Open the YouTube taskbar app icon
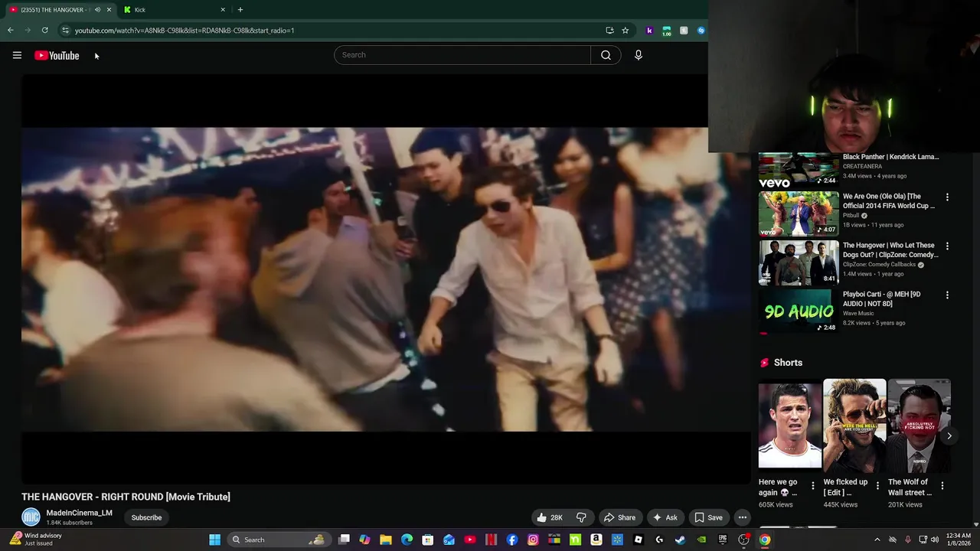 tap(470, 540)
